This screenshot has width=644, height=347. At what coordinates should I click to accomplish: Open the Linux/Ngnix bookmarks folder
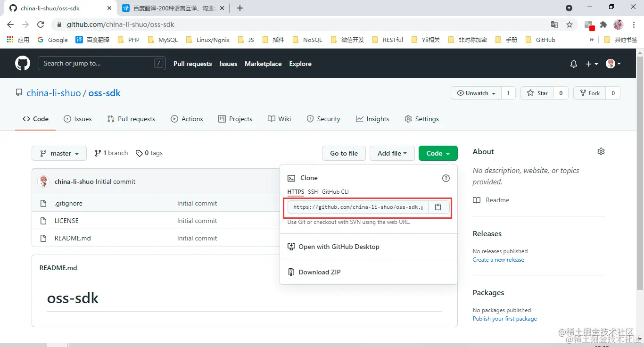coord(208,40)
